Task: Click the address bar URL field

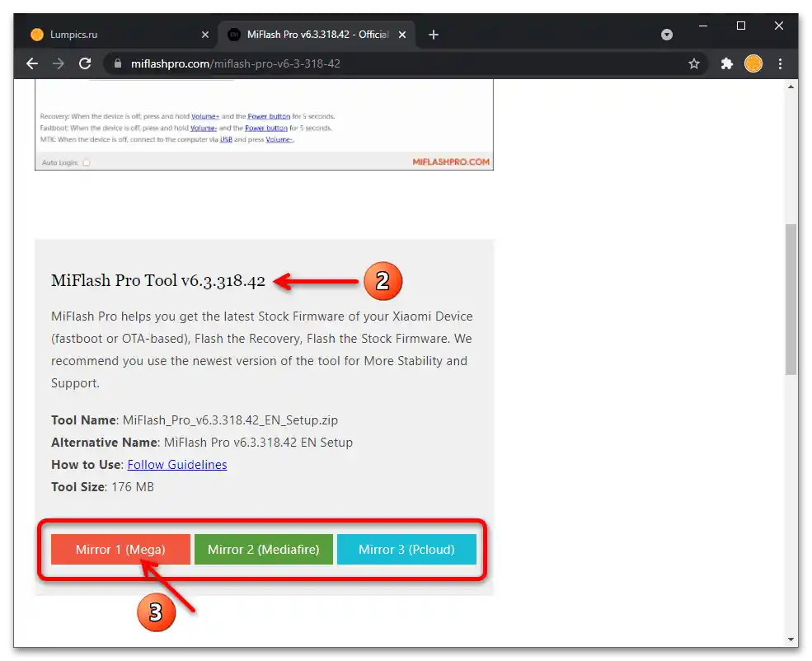Action: pyautogui.click(x=404, y=63)
